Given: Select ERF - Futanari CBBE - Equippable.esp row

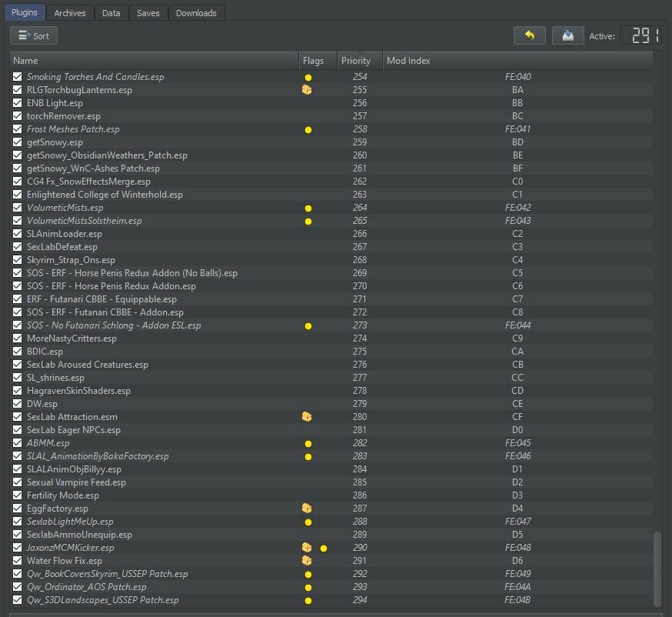Looking at the screenshot, I should 331,298.
